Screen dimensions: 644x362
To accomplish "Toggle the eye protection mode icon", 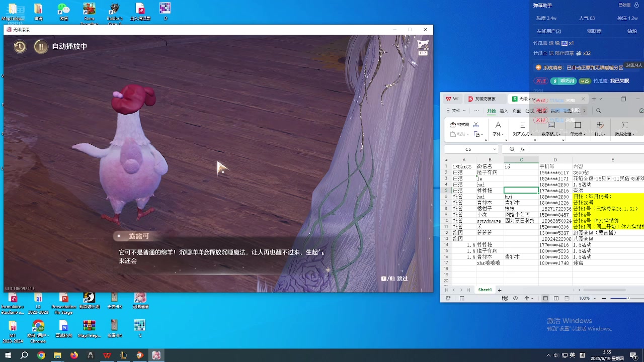I will click(515, 298).
